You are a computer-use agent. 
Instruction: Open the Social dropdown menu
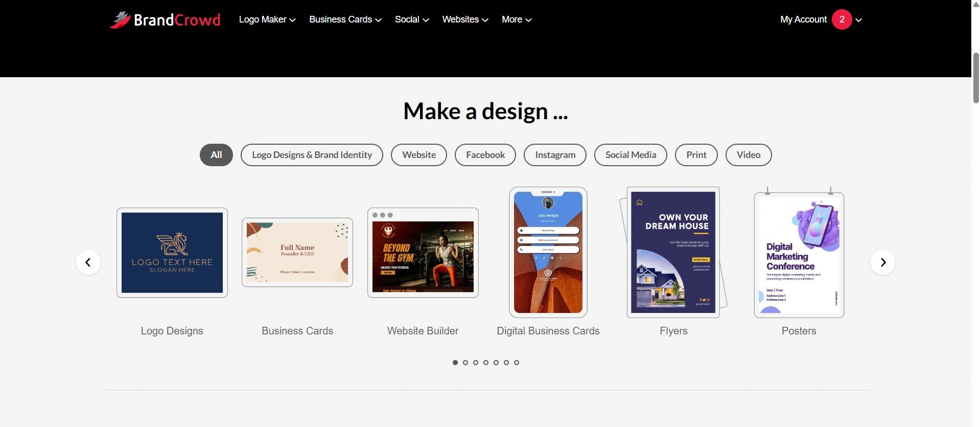pyautogui.click(x=412, y=19)
